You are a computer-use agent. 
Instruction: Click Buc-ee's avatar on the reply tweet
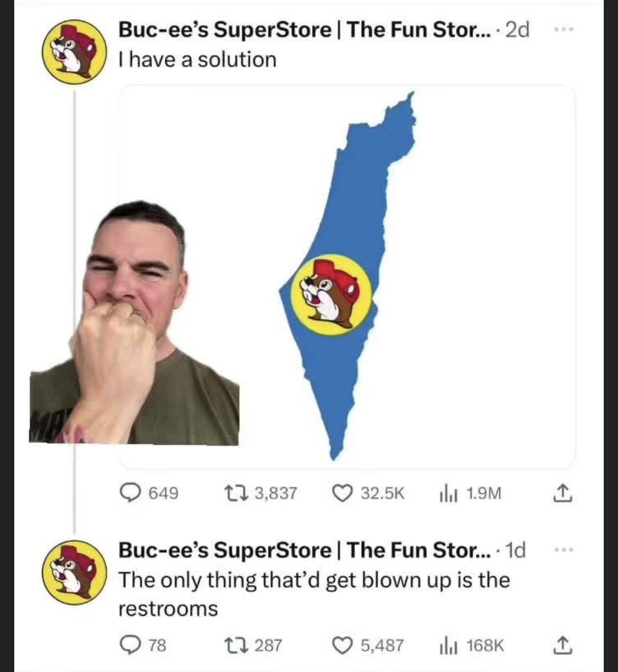point(74,572)
